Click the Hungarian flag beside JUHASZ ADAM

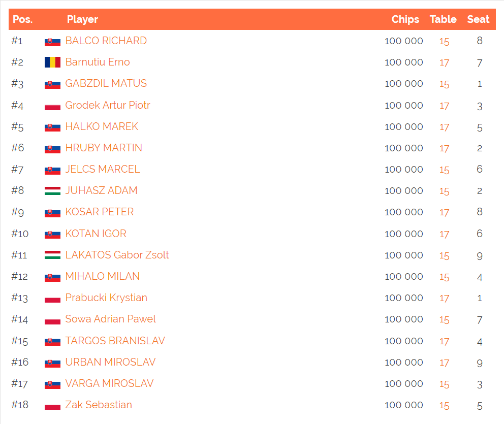click(52, 191)
